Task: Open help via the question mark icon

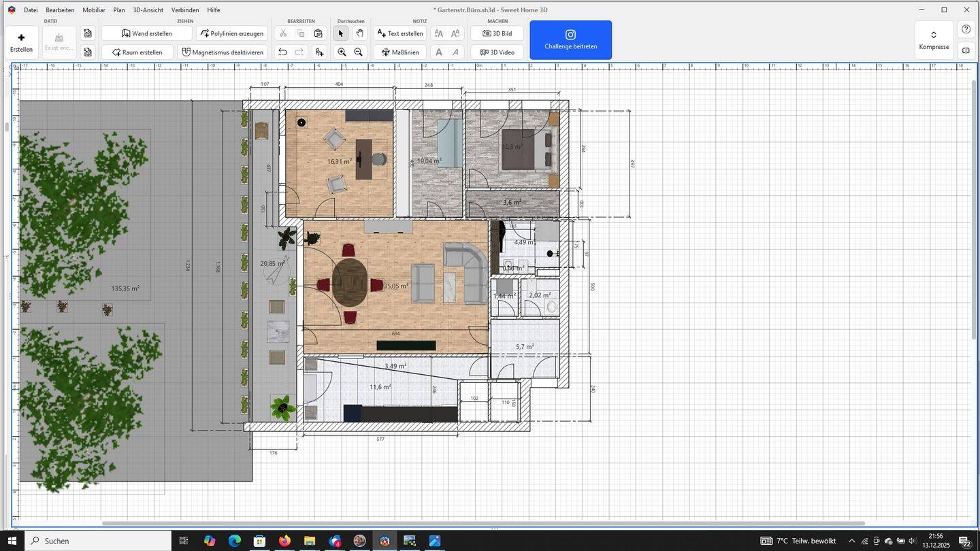Action: click(966, 30)
